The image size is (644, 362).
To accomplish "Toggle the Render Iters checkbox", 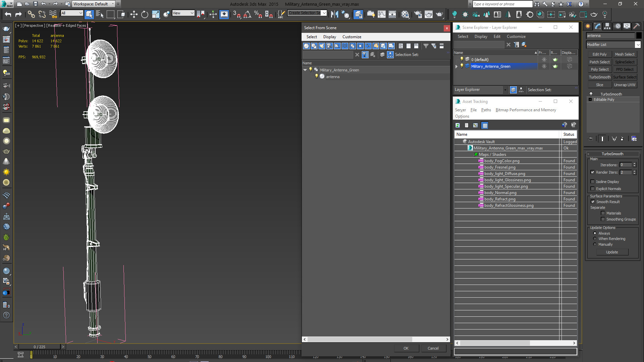I will [x=593, y=172].
